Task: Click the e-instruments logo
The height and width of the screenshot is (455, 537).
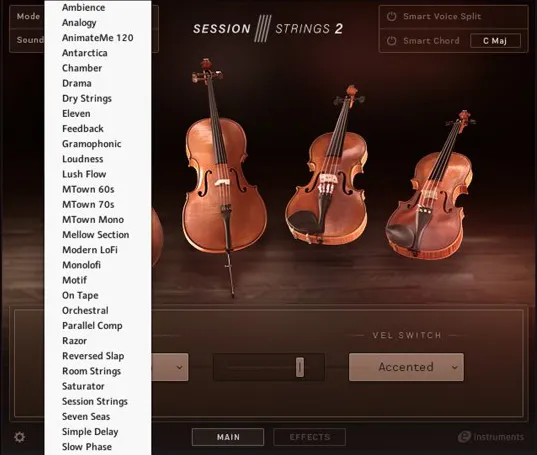Action: coord(491,437)
